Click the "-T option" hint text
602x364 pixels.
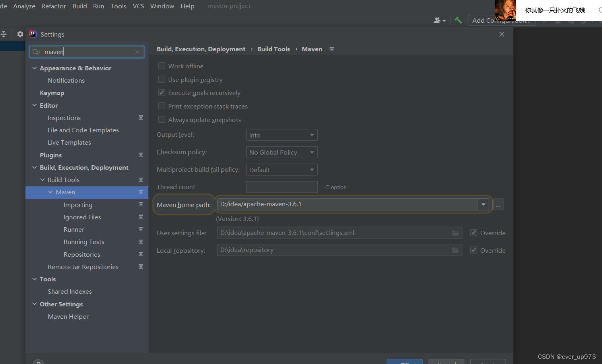(x=336, y=187)
